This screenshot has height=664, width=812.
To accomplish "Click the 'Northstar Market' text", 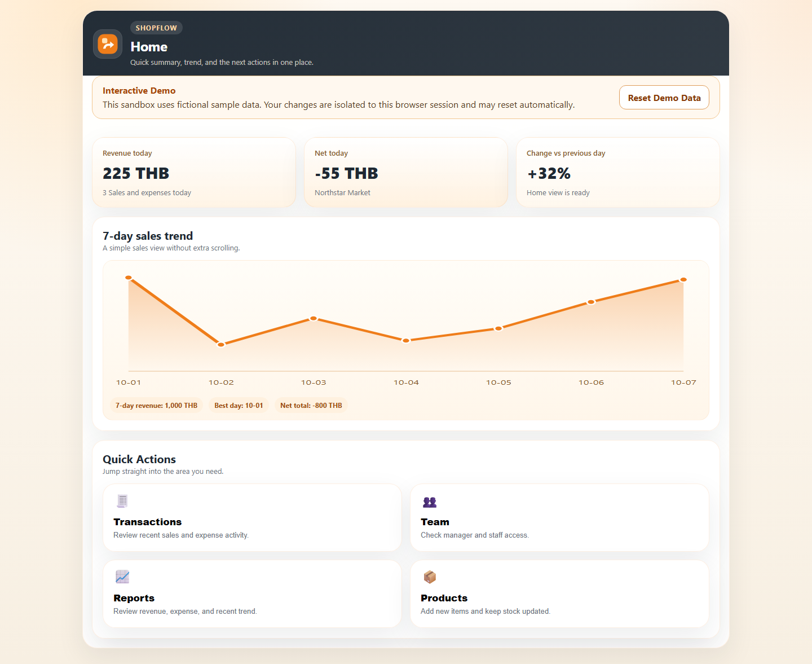I will (342, 193).
